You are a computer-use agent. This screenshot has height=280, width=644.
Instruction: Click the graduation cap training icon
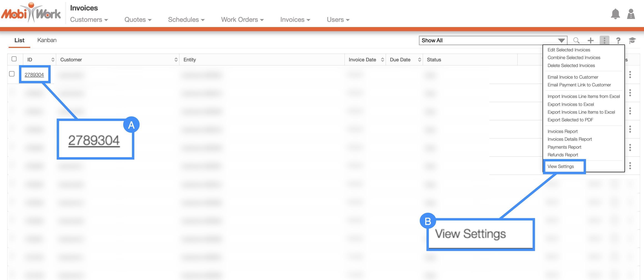pos(632,40)
